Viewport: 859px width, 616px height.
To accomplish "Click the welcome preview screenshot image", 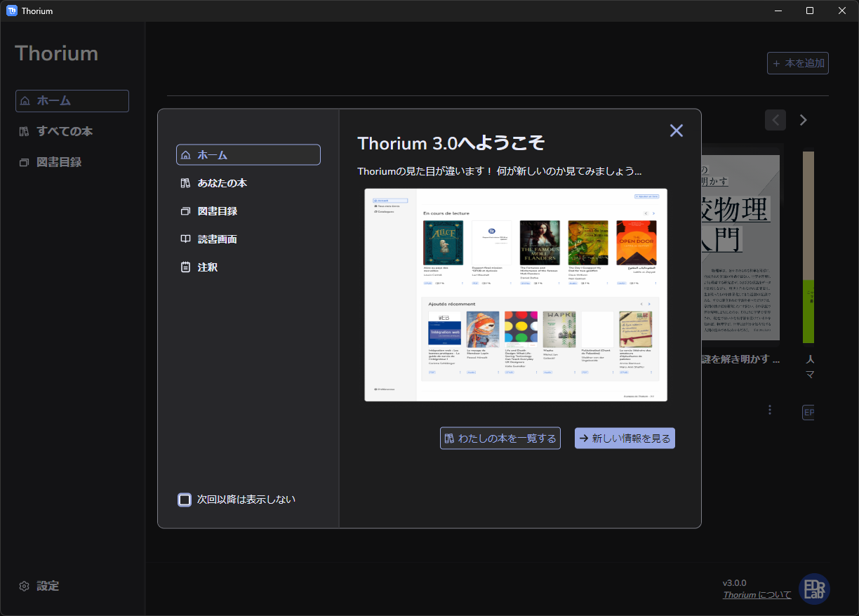I will coord(516,295).
